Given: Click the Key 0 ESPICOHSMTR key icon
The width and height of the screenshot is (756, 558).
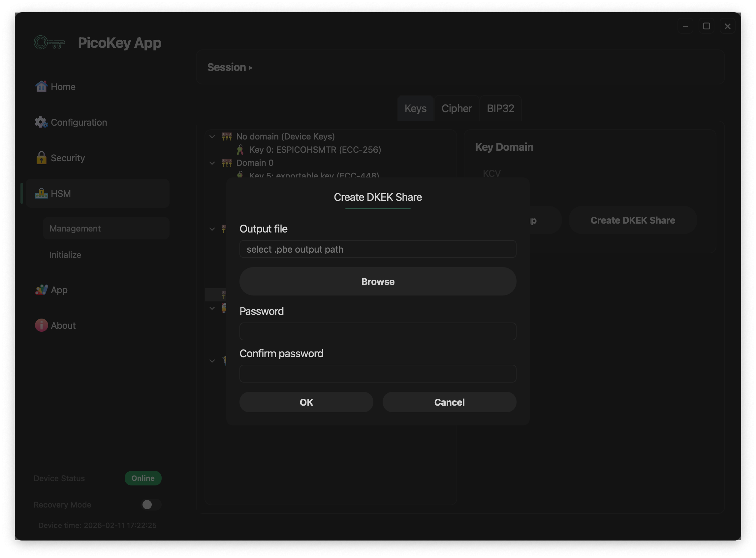Looking at the screenshot, I should (240, 150).
